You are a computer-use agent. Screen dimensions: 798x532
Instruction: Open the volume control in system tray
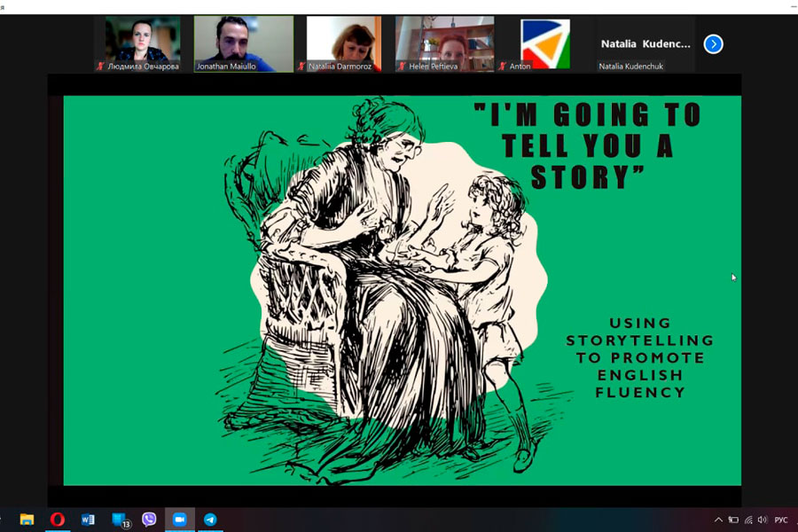(x=763, y=520)
